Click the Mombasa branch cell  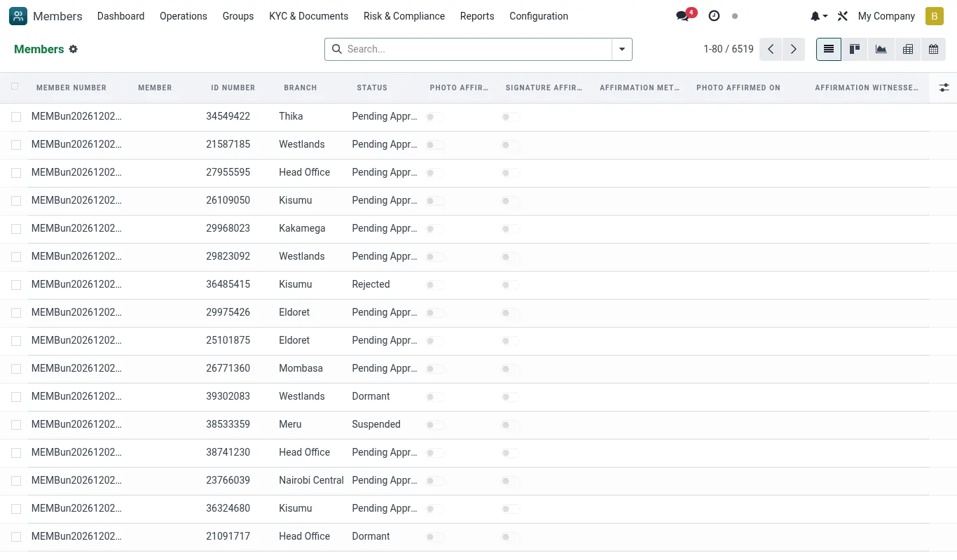(x=301, y=368)
